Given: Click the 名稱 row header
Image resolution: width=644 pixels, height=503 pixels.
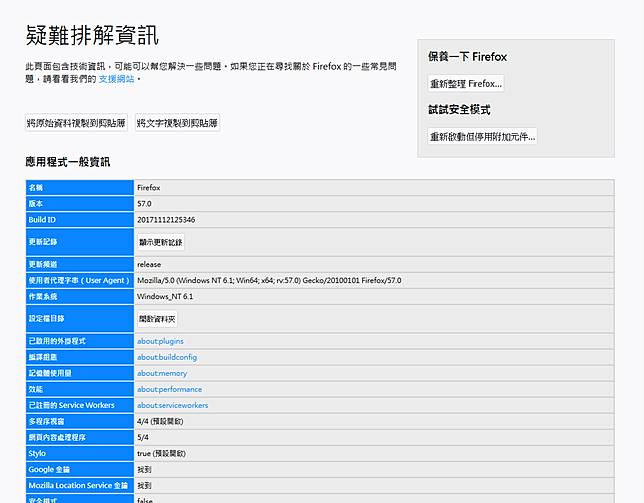Looking at the screenshot, I should 80,188.
